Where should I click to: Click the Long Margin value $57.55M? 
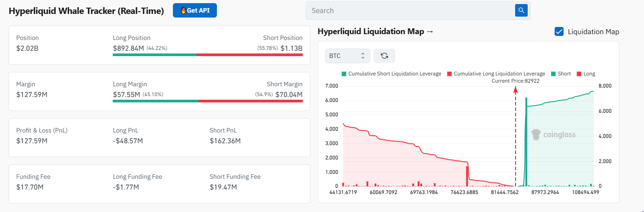coord(127,94)
